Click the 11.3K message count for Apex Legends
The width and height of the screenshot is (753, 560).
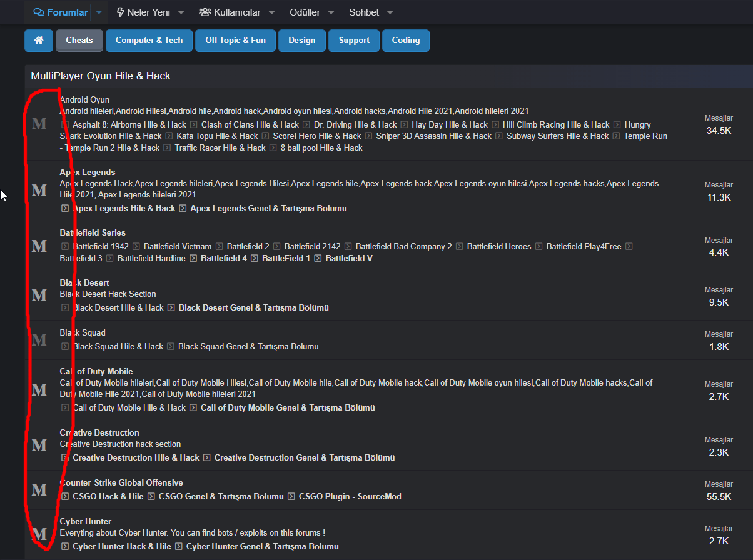coord(719,197)
